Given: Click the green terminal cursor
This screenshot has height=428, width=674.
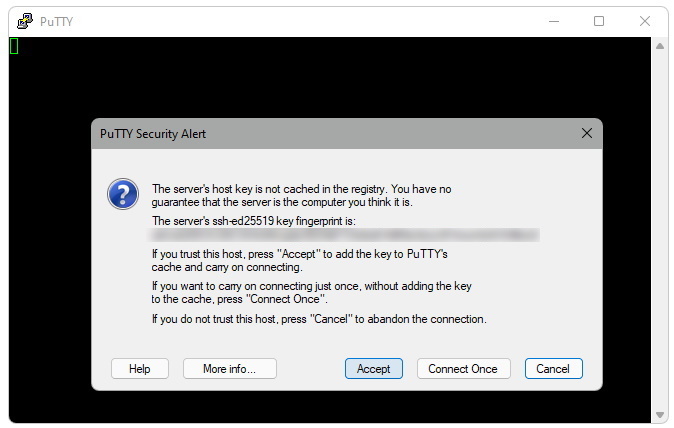Looking at the screenshot, I should click(14, 46).
